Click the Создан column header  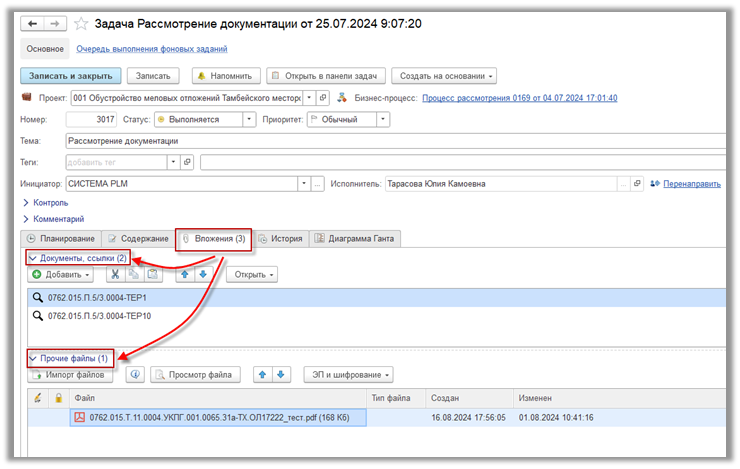[470, 398]
